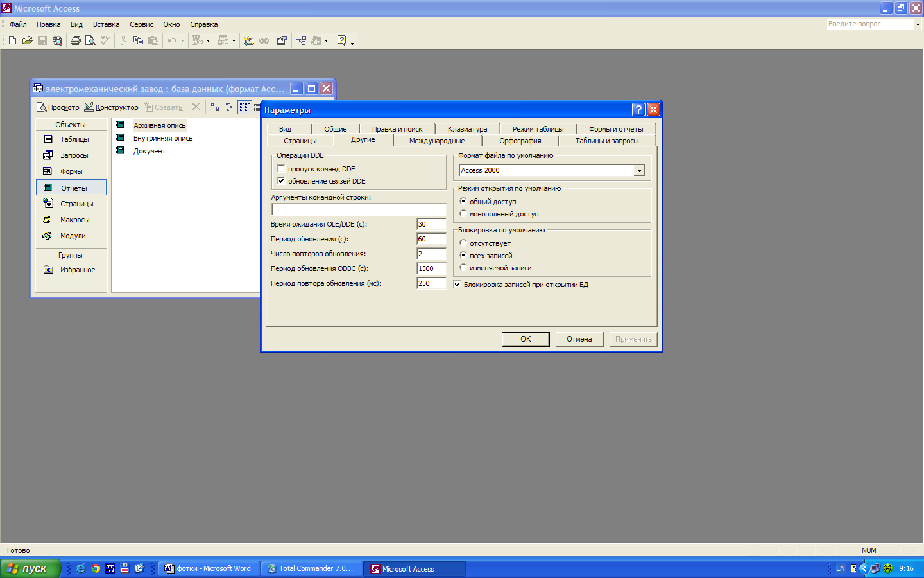Select изменяемой записи locking option

[463, 267]
